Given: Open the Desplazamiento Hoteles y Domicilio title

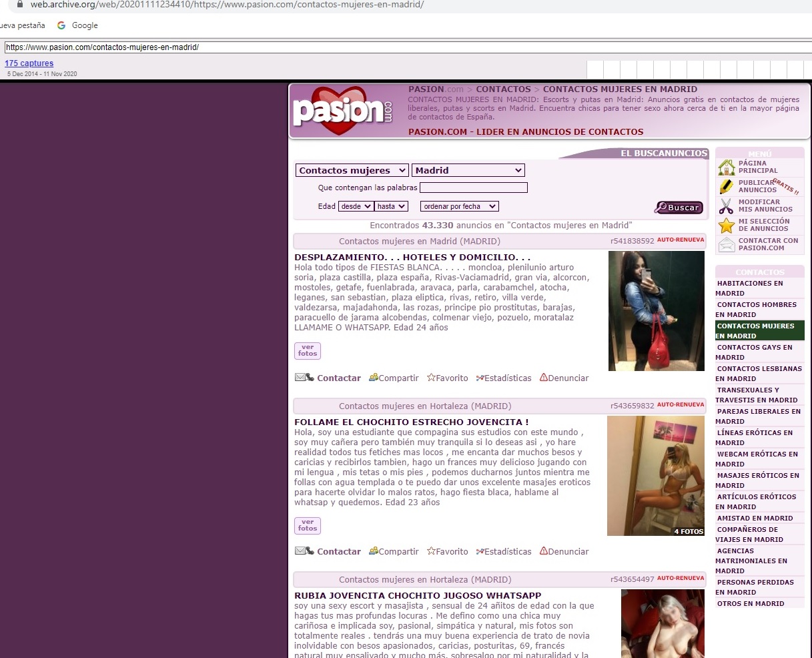Looking at the screenshot, I should click(412, 257).
